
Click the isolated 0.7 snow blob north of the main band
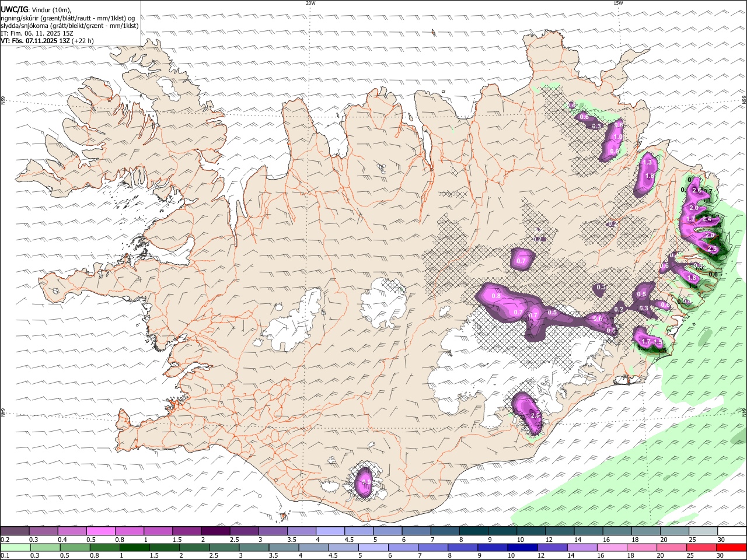tap(521, 258)
